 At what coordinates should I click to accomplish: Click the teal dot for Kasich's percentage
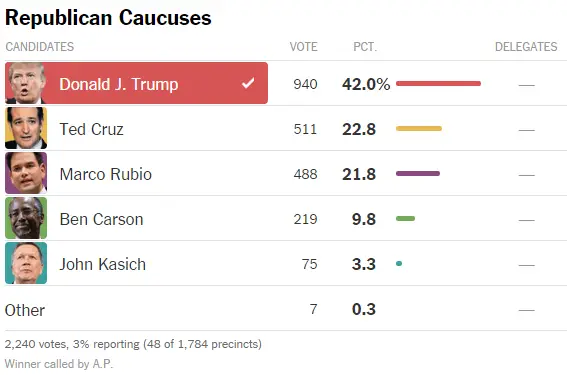pos(399,264)
